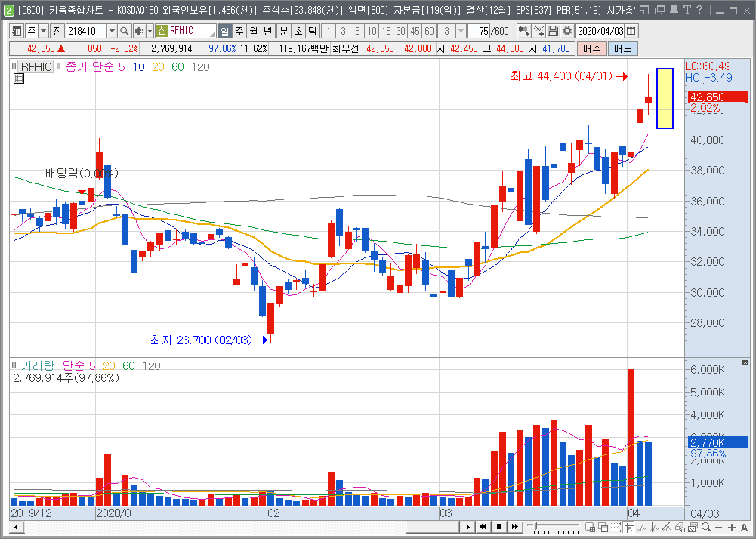Click the eraser icon in bottom toolbar
The width and height of the screenshot is (756, 539).
tap(680, 527)
